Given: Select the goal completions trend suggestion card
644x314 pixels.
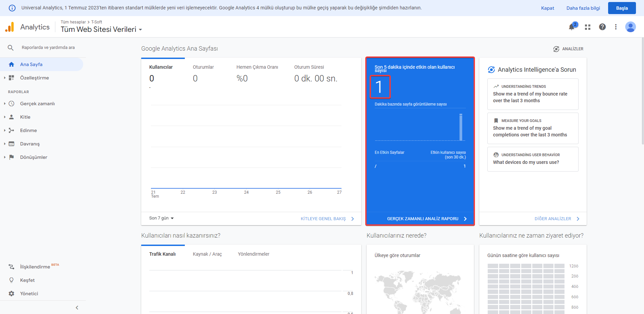Looking at the screenshot, I should click(533, 128).
